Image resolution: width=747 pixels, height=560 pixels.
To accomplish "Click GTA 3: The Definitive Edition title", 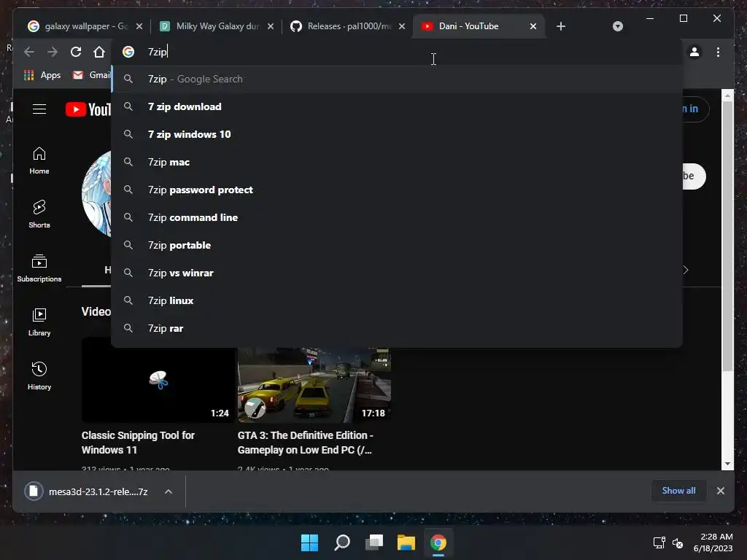I will coord(306,443).
